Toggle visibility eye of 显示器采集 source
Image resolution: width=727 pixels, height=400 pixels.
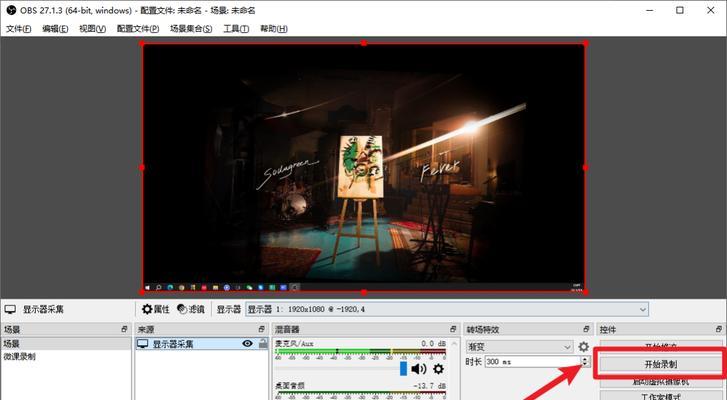[x=248, y=343]
